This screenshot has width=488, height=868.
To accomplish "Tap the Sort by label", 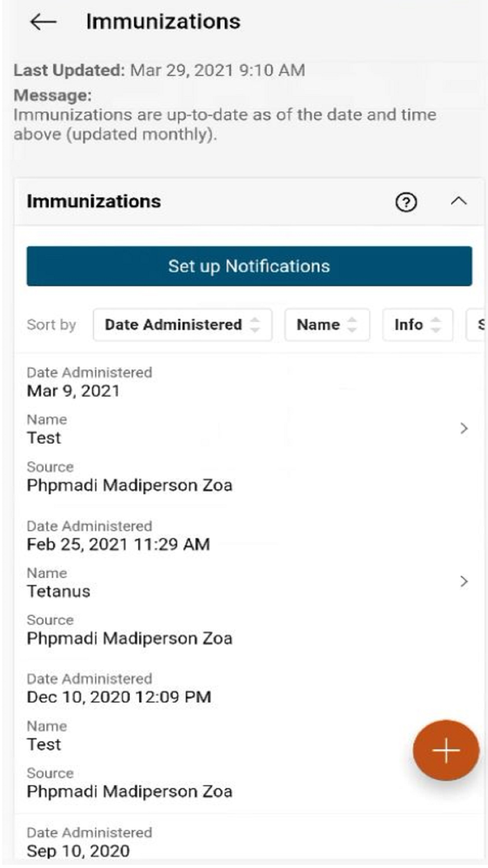I will click(51, 324).
